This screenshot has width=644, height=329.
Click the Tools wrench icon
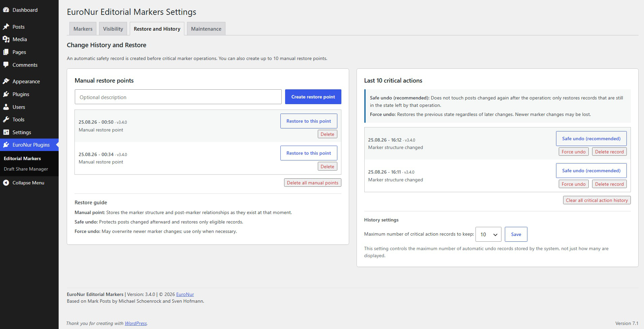(6, 120)
